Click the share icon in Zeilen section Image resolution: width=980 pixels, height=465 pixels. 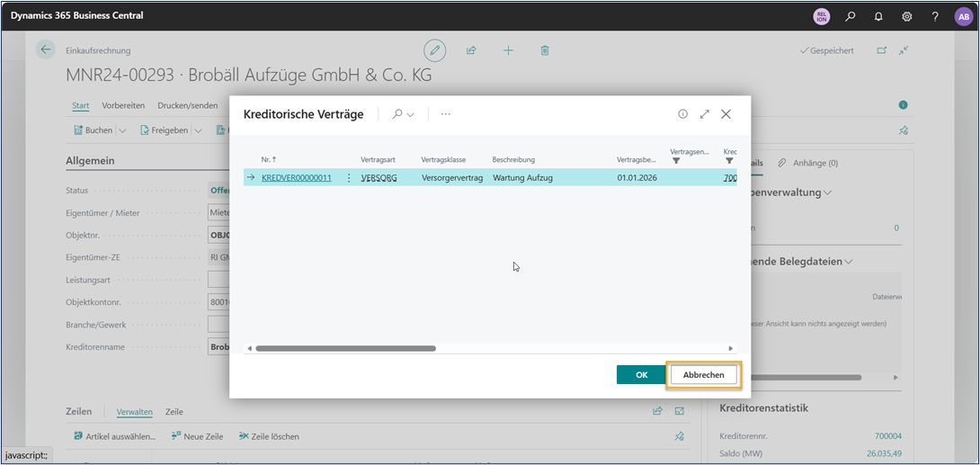pyautogui.click(x=657, y=411)
